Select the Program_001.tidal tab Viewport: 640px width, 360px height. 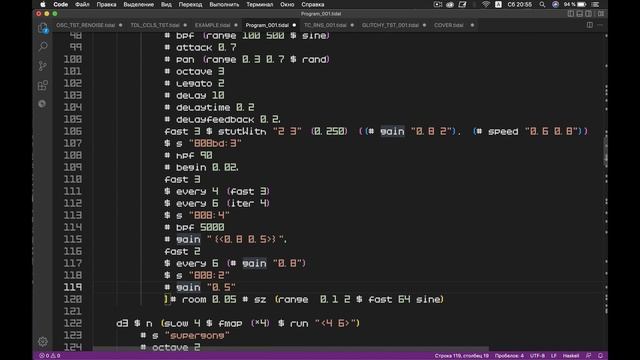pos(267,25)
